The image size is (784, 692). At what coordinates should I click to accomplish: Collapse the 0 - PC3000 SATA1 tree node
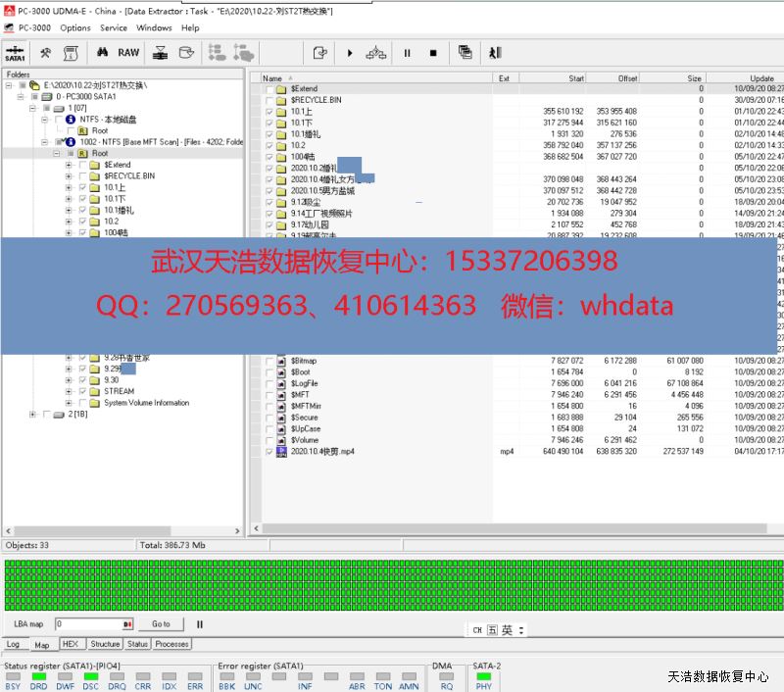(x=22, y=97)
